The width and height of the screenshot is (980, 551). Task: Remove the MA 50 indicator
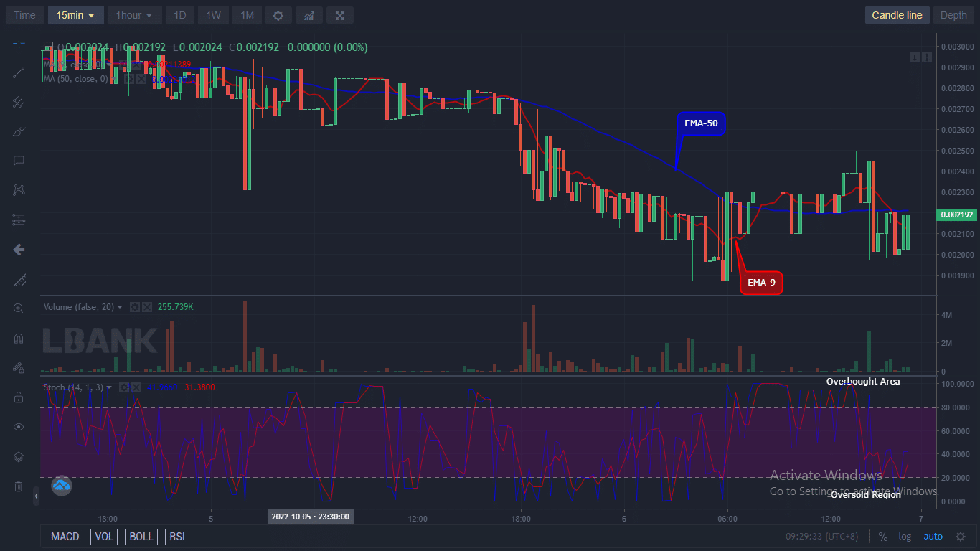[141, 79]
